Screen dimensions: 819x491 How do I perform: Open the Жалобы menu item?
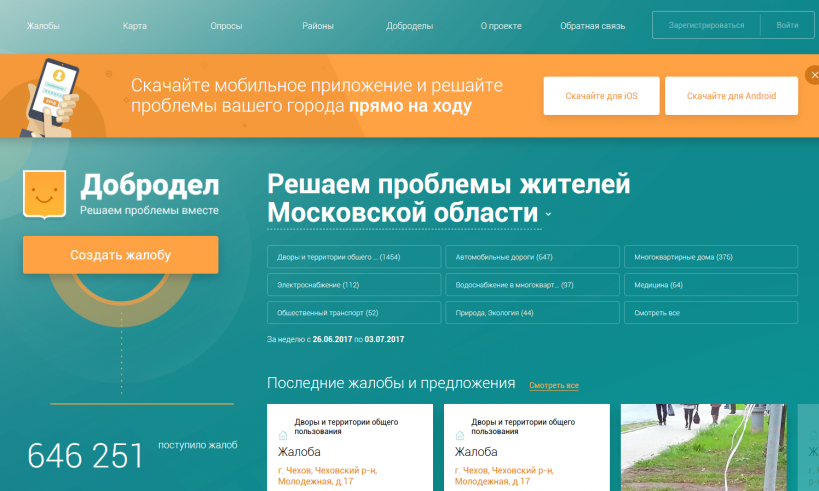[x=43, y=26]
